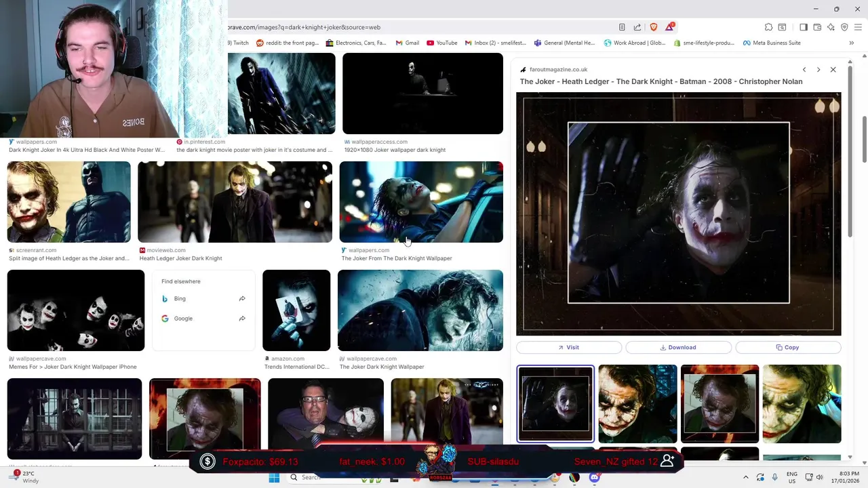Go to previous image in preview panel
Screen dimensions: 868x488
pos(804,70)
